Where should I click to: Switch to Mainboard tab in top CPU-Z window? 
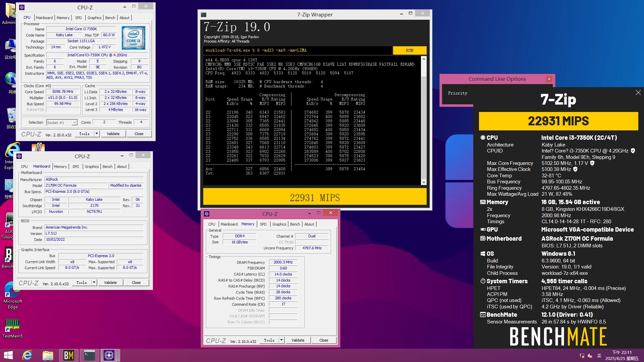[44, 18]
